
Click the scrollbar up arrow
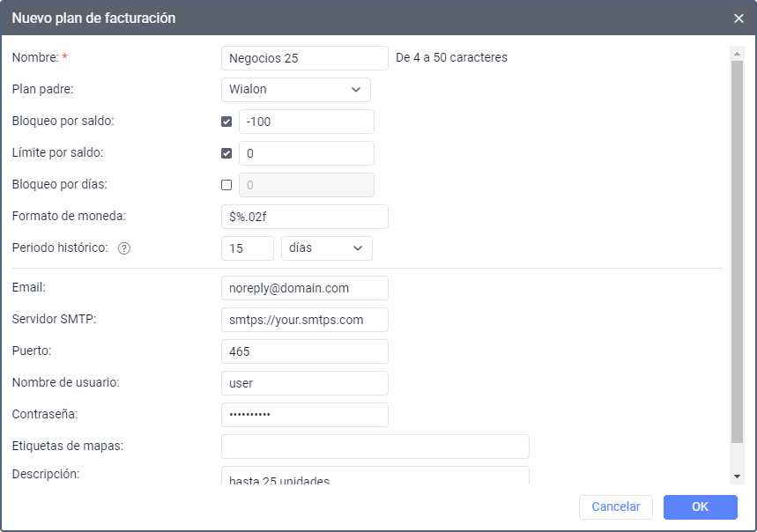[737, 54]
